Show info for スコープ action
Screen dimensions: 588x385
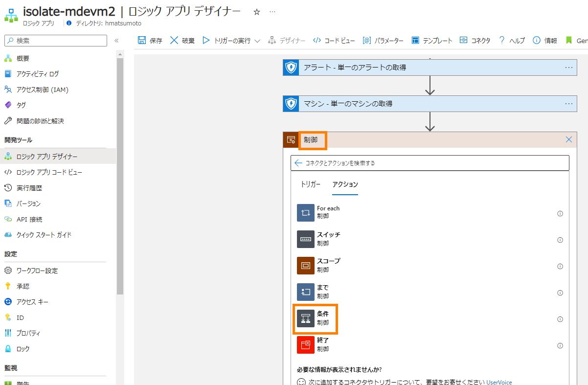coord(560,267)
